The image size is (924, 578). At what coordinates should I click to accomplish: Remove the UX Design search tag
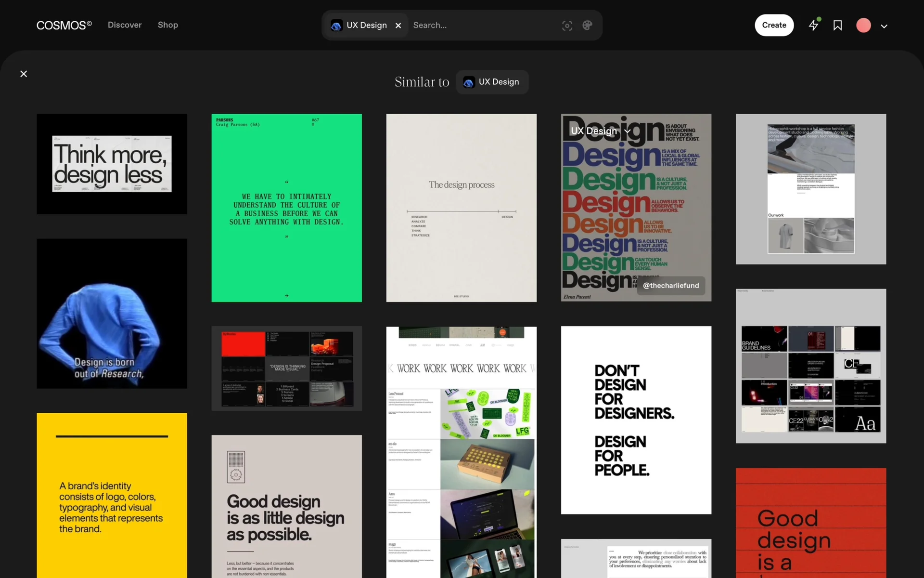point(398,26)
